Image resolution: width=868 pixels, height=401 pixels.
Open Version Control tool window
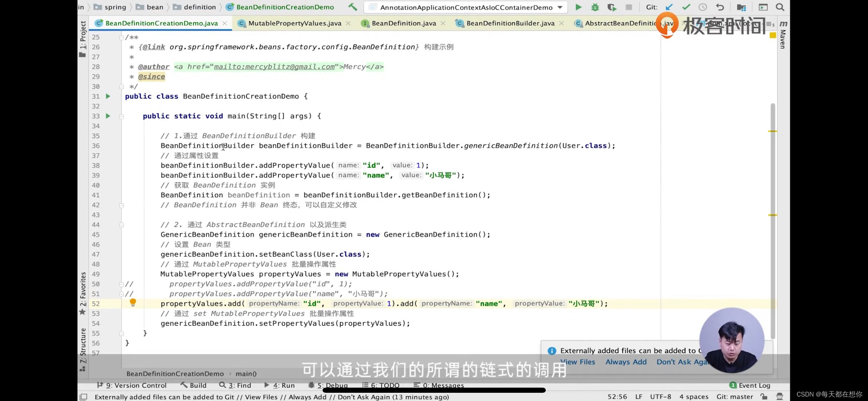coord(132,385)
